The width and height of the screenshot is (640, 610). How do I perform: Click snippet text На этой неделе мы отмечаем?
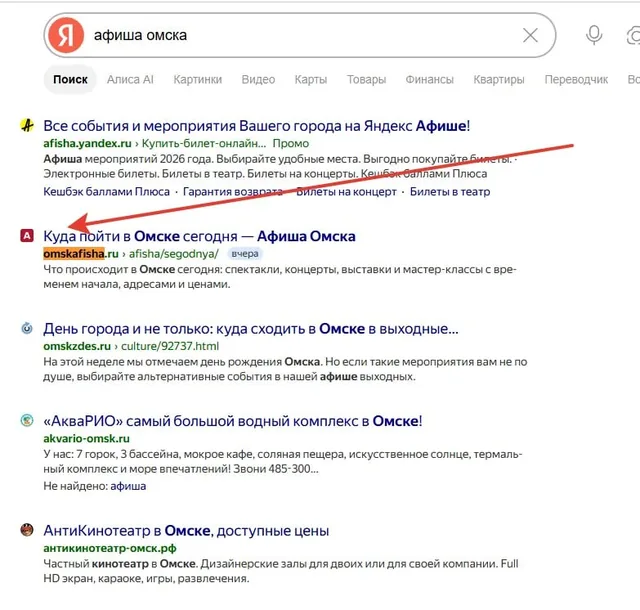point(285,369)
